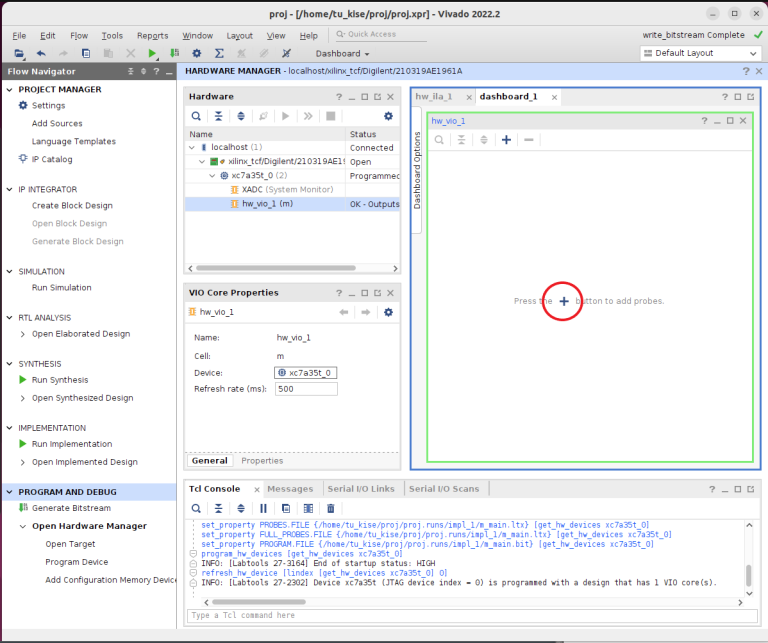Open the Dashboard dropdown in toolbar
This screenshot has height=643, width=768.
[x=342, y=53]
